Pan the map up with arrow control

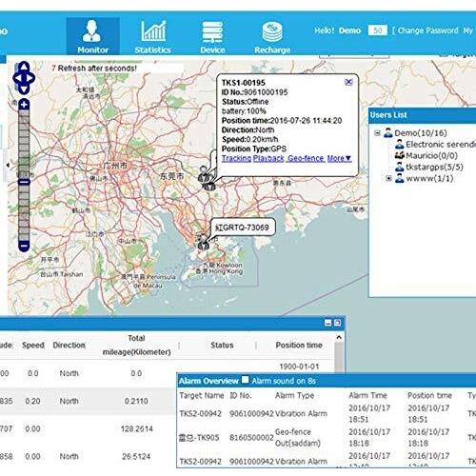(x=24, y=68)
